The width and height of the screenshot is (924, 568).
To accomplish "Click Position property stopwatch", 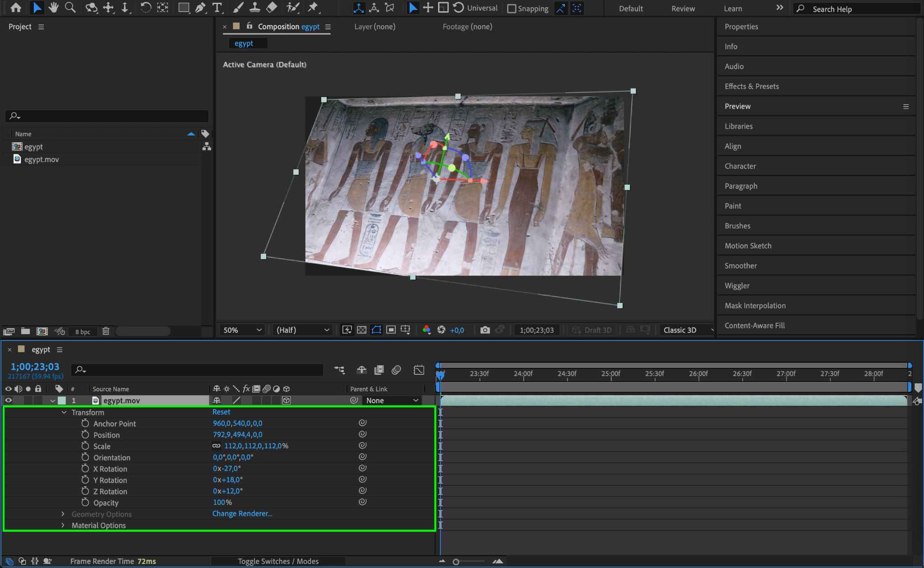I will coord(85,434).
